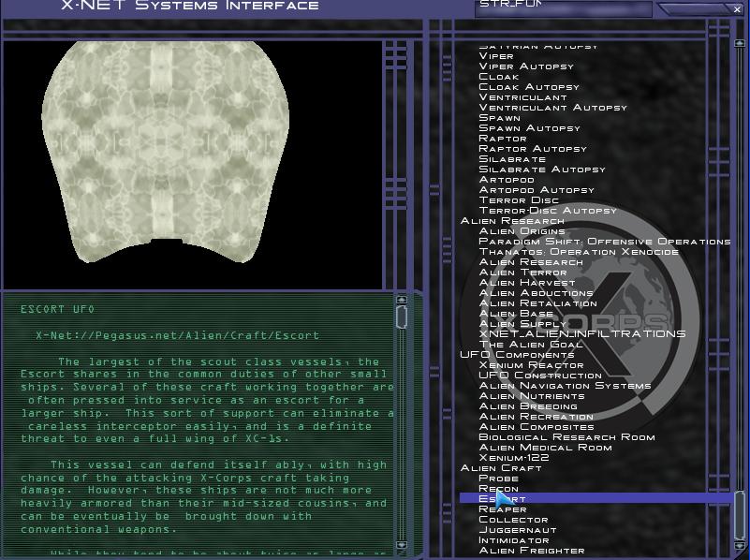
Task: Open the Xenium Reactor article
Action: 532,365
